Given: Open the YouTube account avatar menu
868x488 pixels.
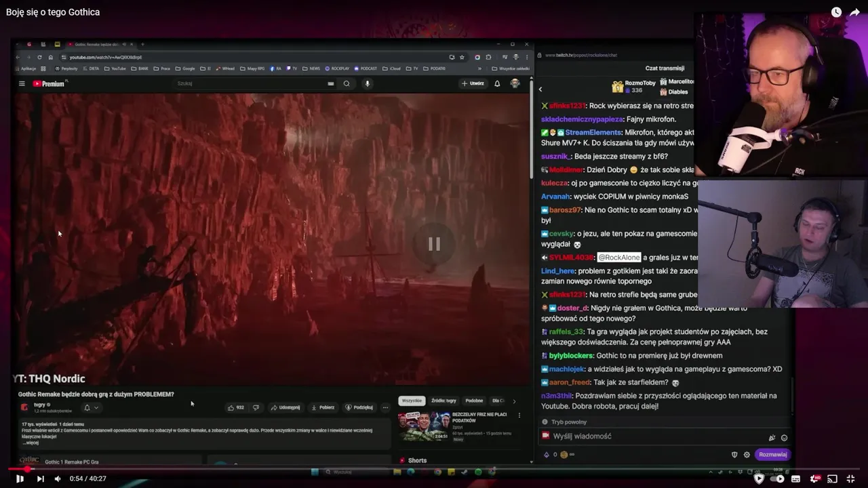Looking at the screenshot, I should click(x=515, y=83).
